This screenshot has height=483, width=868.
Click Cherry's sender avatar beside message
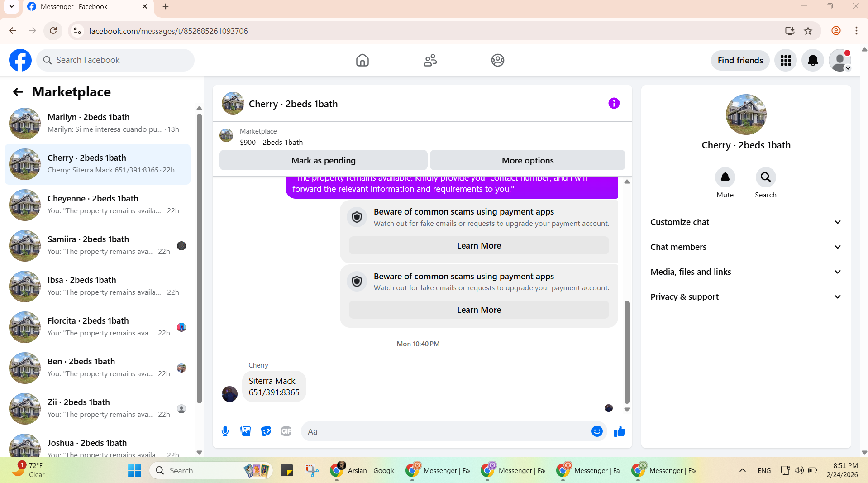[229, 394]
